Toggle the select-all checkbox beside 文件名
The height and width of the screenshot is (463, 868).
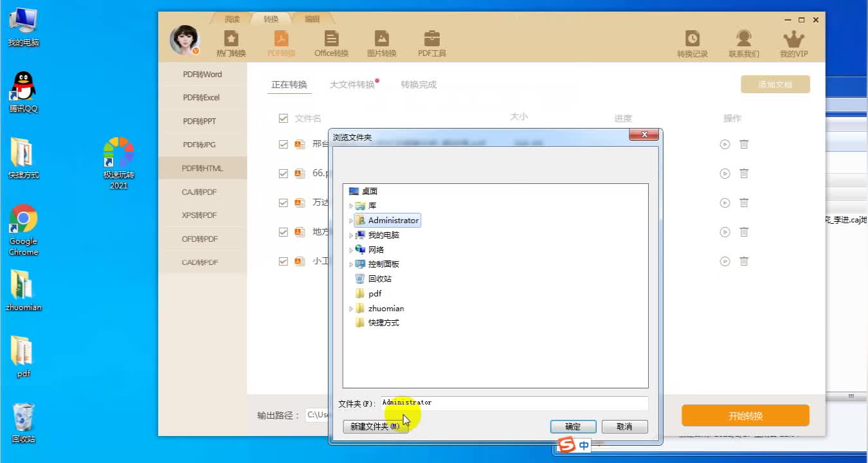pyautogui.click(x=284, y=118)
